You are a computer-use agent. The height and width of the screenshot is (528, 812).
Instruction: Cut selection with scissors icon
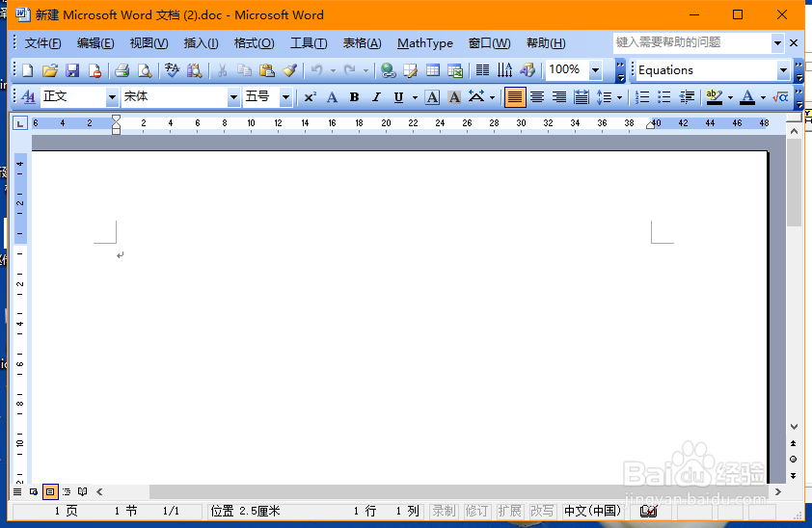coord(222,70)
